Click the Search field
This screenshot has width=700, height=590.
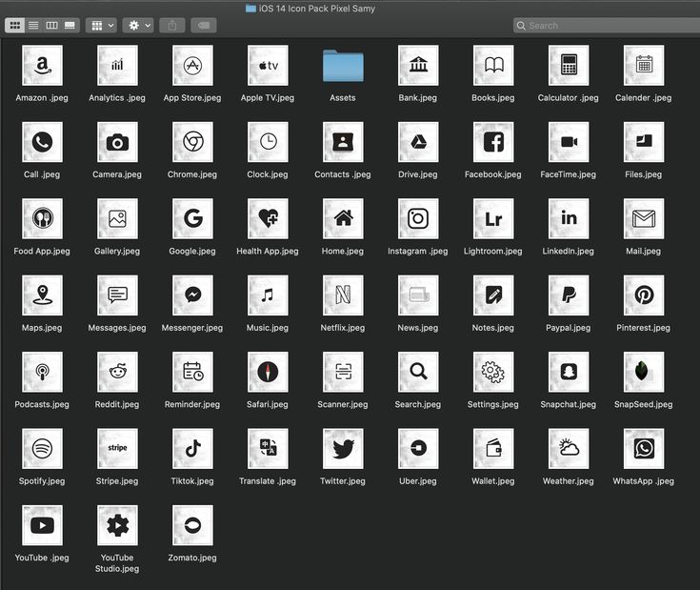point(607,26)
